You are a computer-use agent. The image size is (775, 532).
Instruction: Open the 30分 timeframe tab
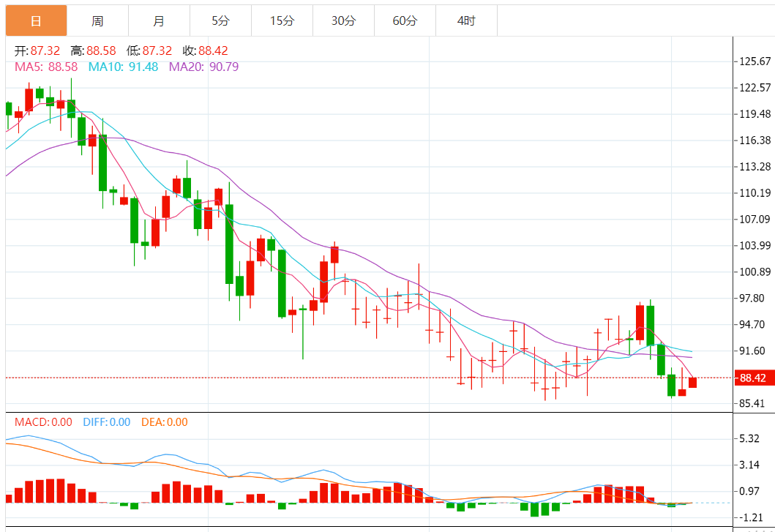click(343, 20)
